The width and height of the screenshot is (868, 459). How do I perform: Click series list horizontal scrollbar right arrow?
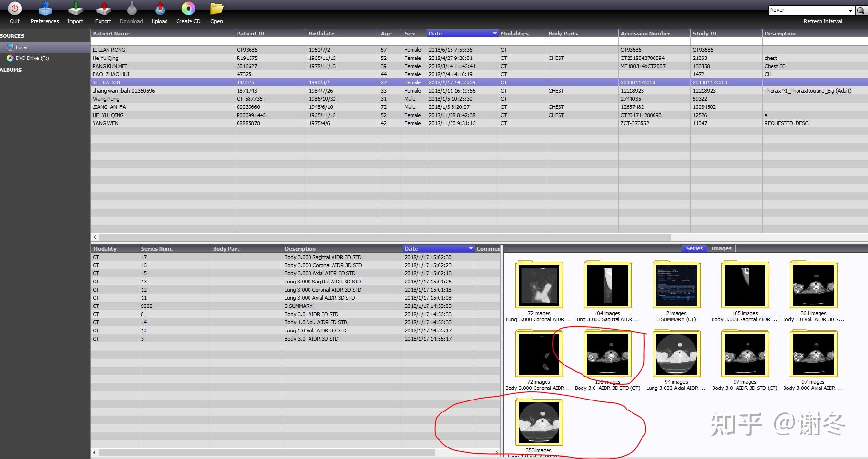tap(496, 452)
